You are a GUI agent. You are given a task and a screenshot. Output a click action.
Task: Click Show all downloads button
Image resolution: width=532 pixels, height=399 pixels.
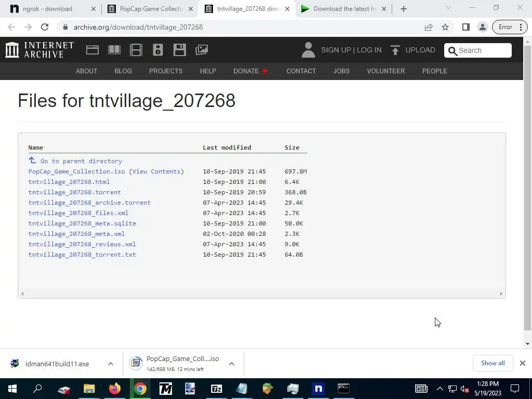[x=493, y=363]
